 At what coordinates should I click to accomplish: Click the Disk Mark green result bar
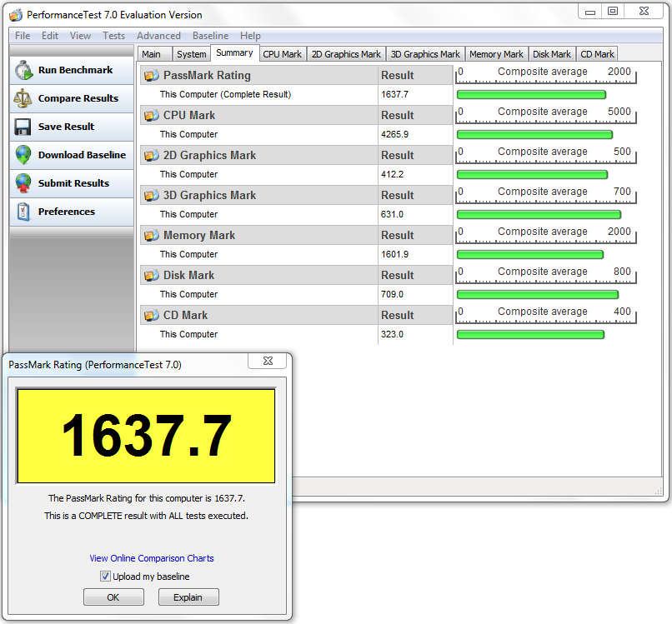[538, 294]
